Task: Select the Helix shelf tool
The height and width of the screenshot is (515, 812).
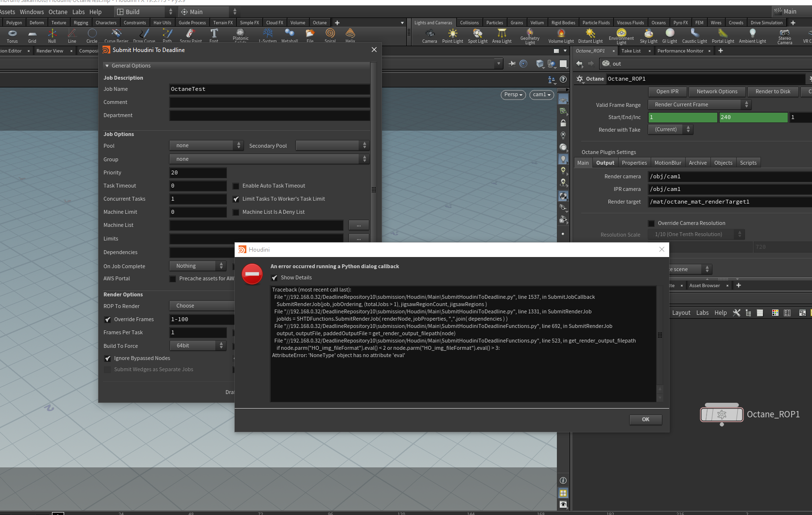Action: 350,35
